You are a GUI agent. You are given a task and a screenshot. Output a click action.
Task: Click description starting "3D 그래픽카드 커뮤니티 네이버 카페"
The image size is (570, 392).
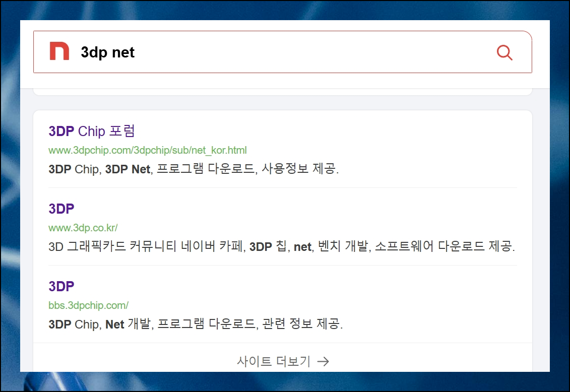(282, 246)
